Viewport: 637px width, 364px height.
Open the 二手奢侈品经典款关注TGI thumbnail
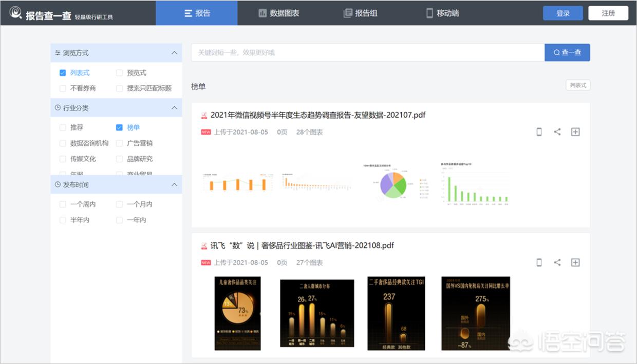click(x=396, y=313)
